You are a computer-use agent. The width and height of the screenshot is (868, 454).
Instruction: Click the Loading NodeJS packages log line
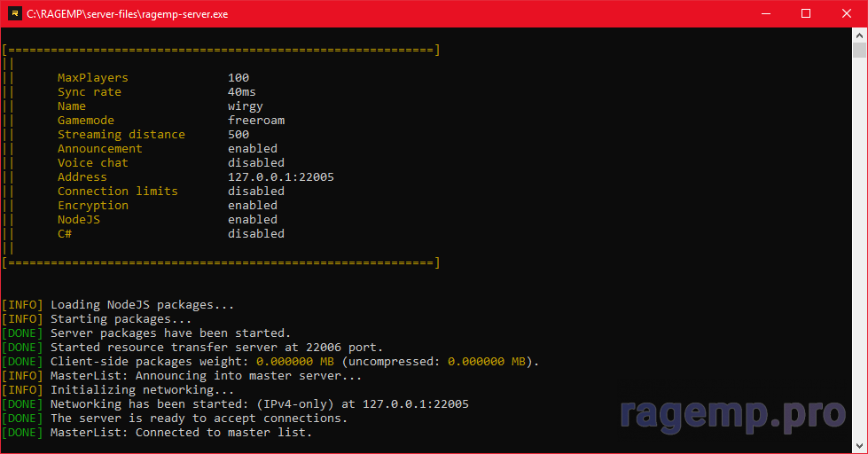point(142,305)
